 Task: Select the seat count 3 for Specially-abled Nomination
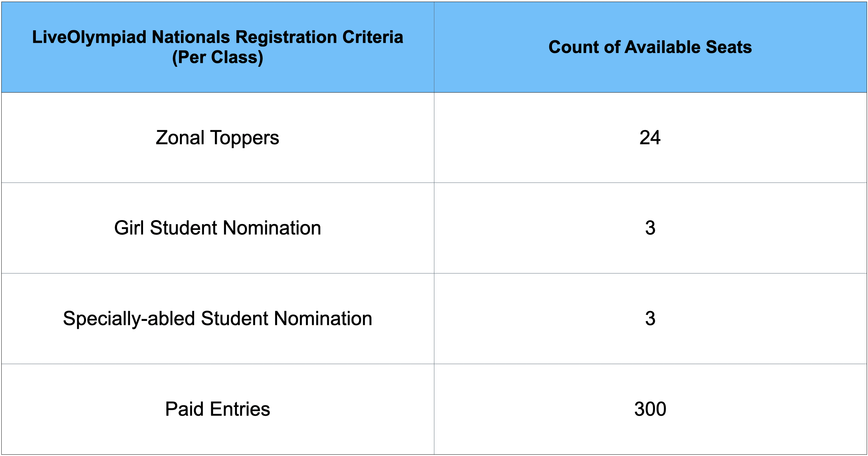pyautogui.click(x=650, y=319)
